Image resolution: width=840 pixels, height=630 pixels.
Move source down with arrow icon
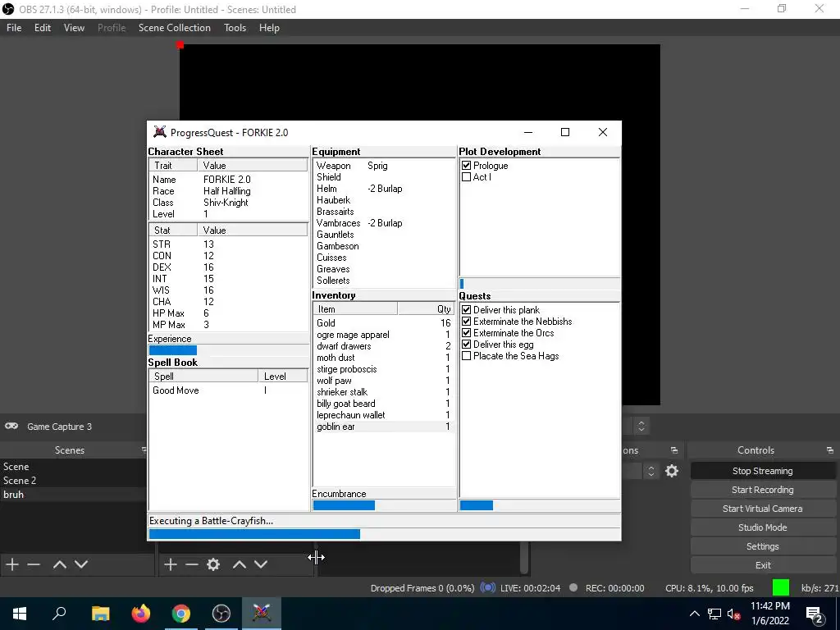(260, 564)
